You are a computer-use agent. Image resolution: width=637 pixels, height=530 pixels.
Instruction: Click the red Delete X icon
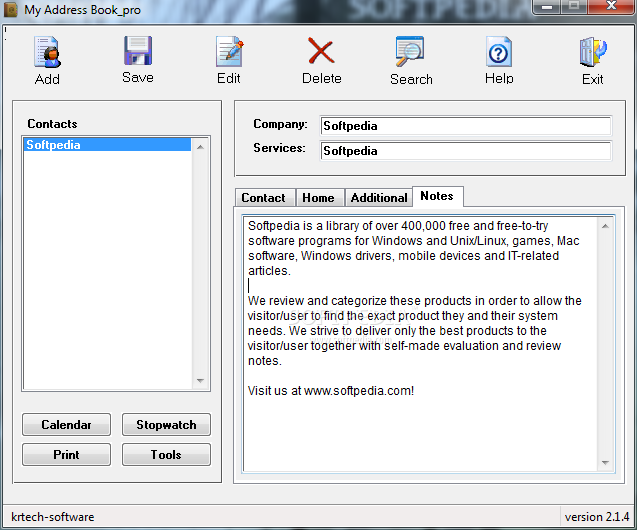click(321, 51)
